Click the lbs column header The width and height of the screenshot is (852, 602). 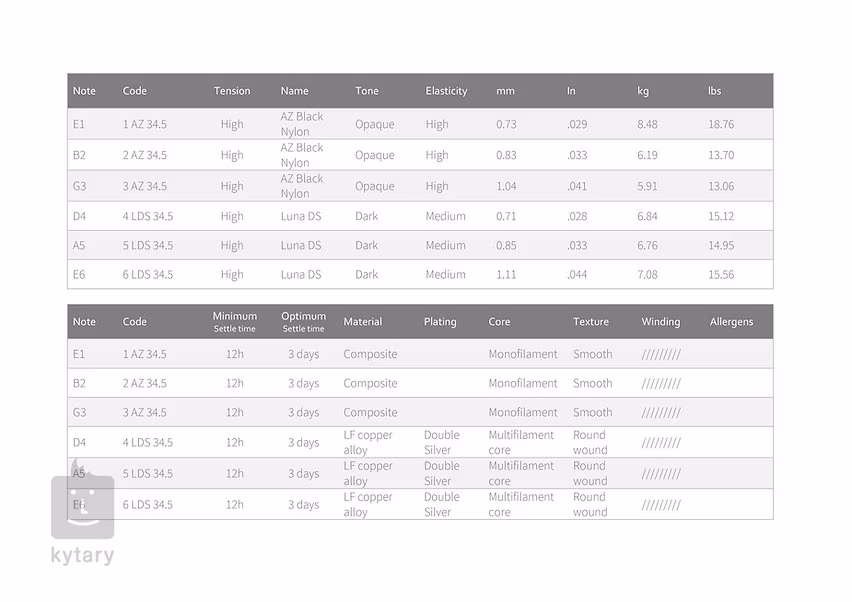point(714,91)
